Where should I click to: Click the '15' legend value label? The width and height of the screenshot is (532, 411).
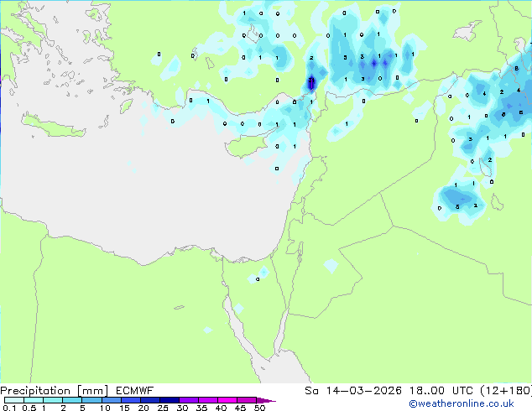124,408
